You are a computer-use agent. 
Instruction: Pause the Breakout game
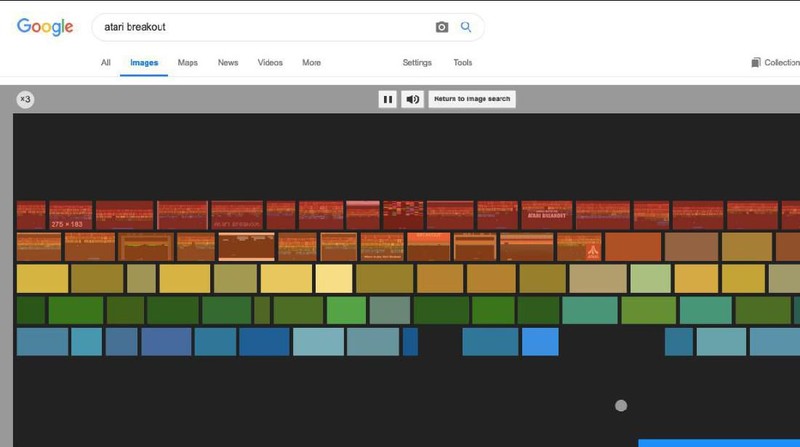(387, 99)
